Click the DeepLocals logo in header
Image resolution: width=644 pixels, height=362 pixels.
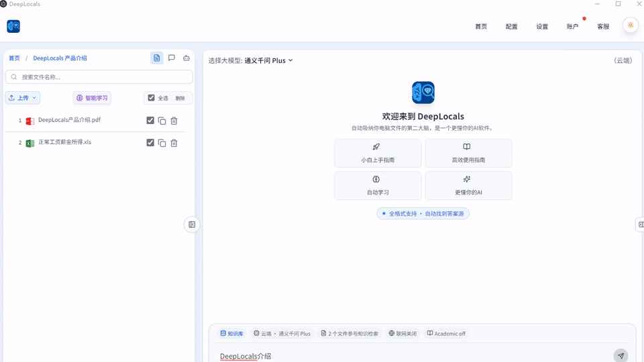click(x=13, y=26)
